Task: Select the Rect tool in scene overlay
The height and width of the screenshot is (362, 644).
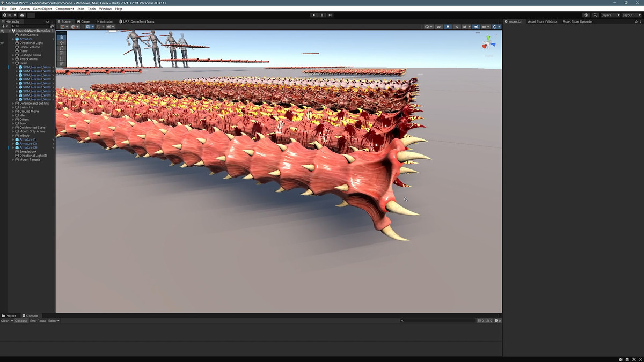Action: coord(62,58)
